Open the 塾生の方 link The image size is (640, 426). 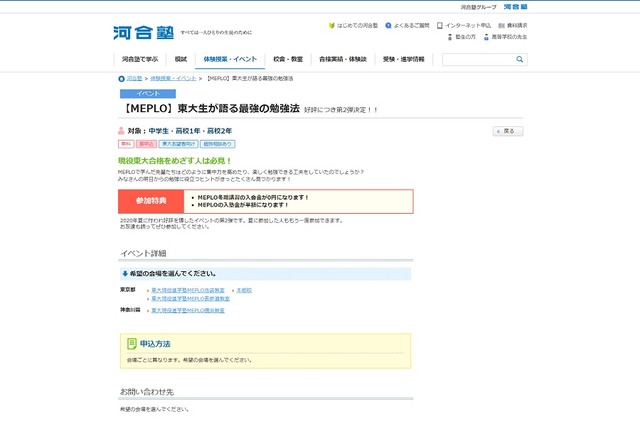pos(462,37)
